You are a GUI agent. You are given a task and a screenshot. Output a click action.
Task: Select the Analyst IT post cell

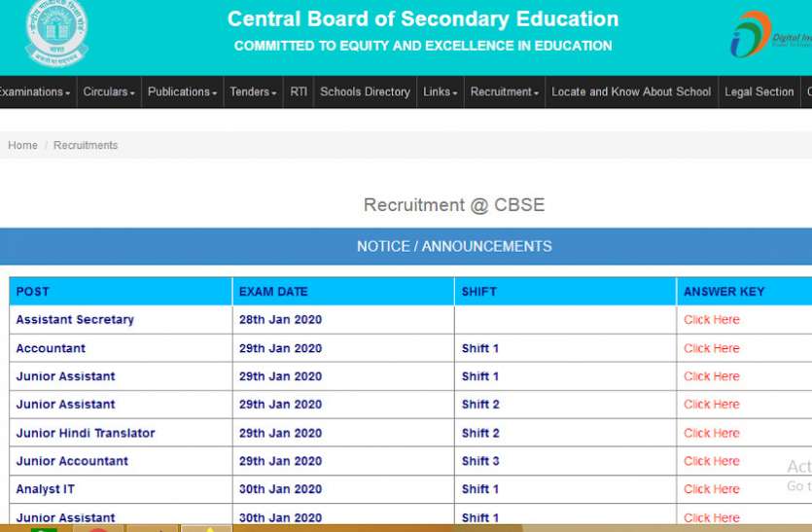tap(121, 489)
